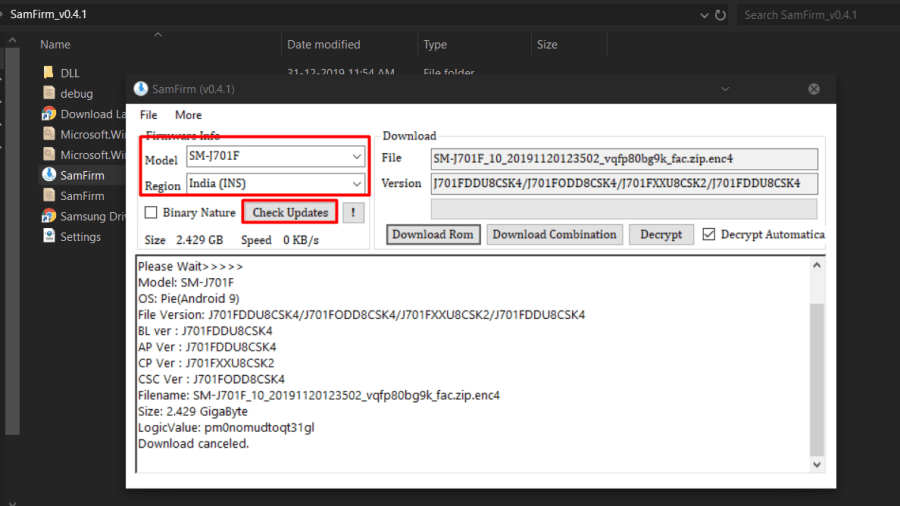Click the Version text field

(x=624, y=184)
